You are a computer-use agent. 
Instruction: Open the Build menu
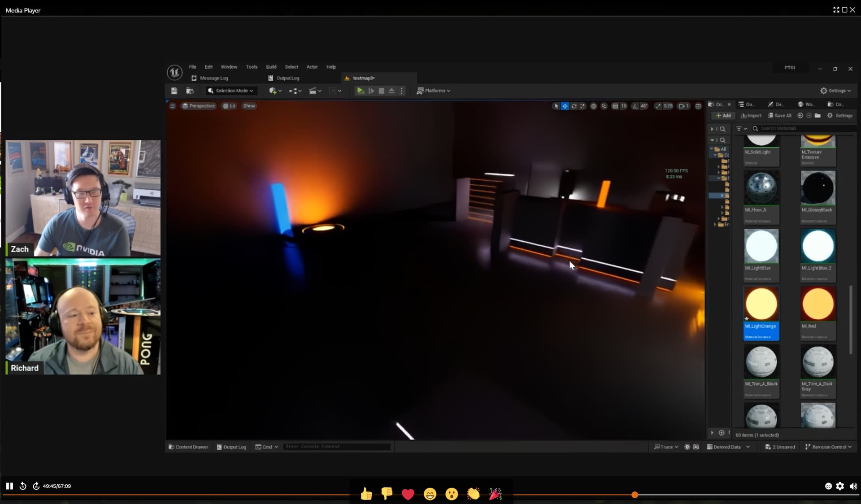pyautogui.click(x=271, y=66)
